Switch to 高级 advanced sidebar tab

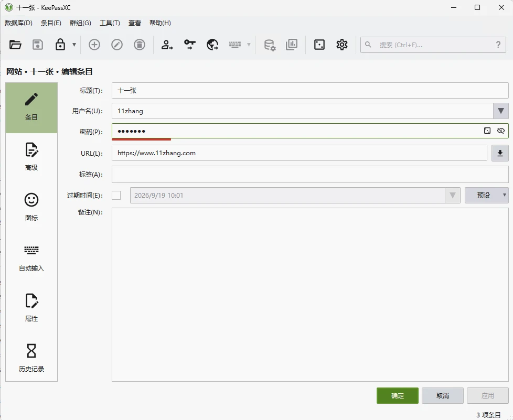[x=31, y=158]
